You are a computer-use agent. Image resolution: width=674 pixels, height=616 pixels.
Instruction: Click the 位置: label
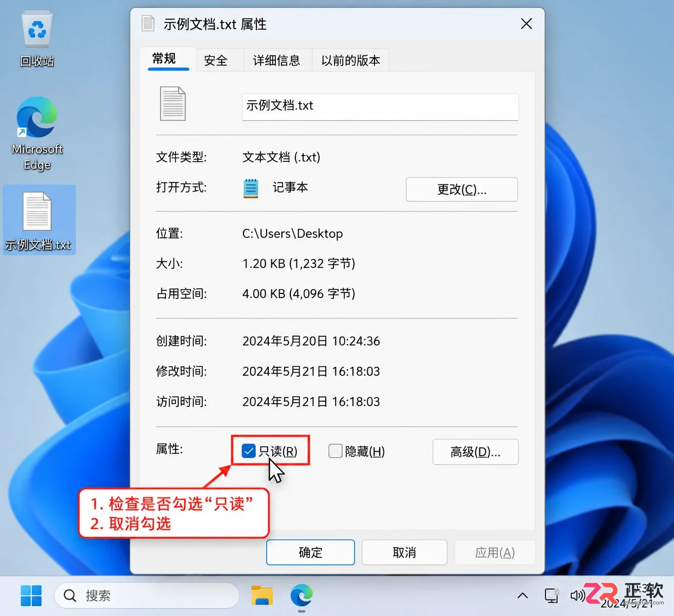170,234
